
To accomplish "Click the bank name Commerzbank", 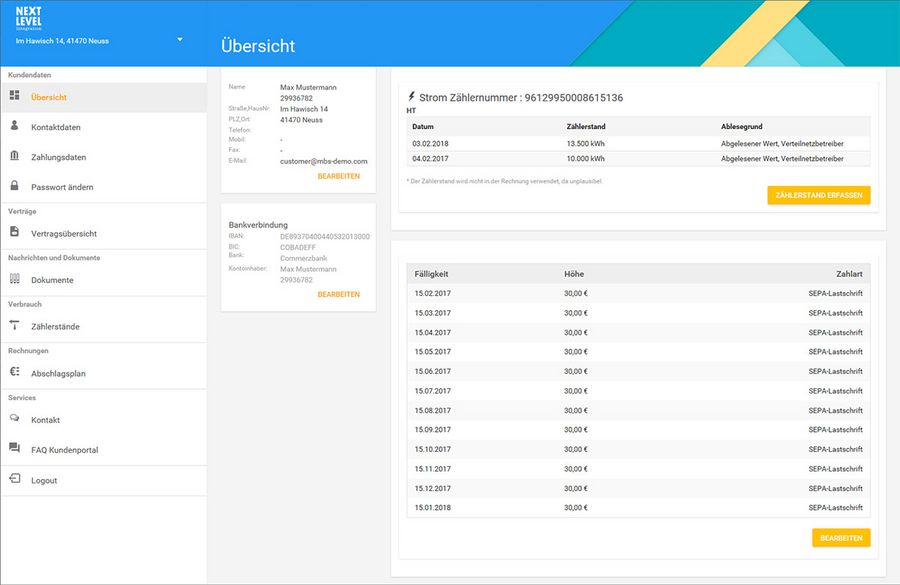I will 304,258.
